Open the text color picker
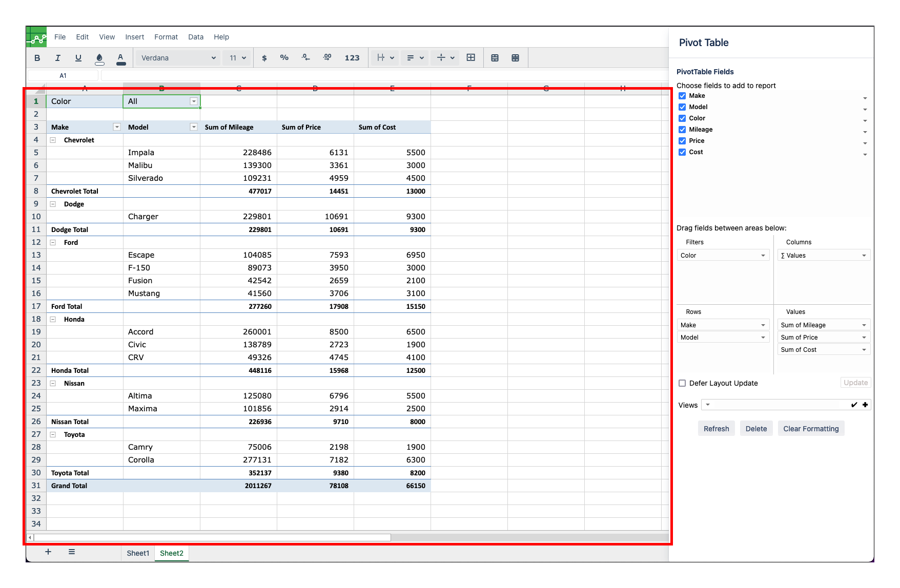The height and width of the screenshot is (588, 900). click(121, 57)
